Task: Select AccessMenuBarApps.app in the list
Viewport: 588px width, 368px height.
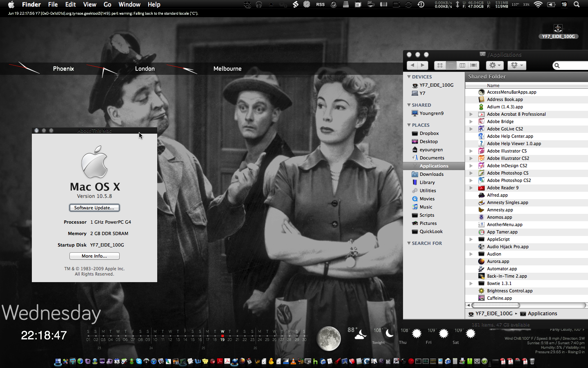Action: (x=526, y=92)
